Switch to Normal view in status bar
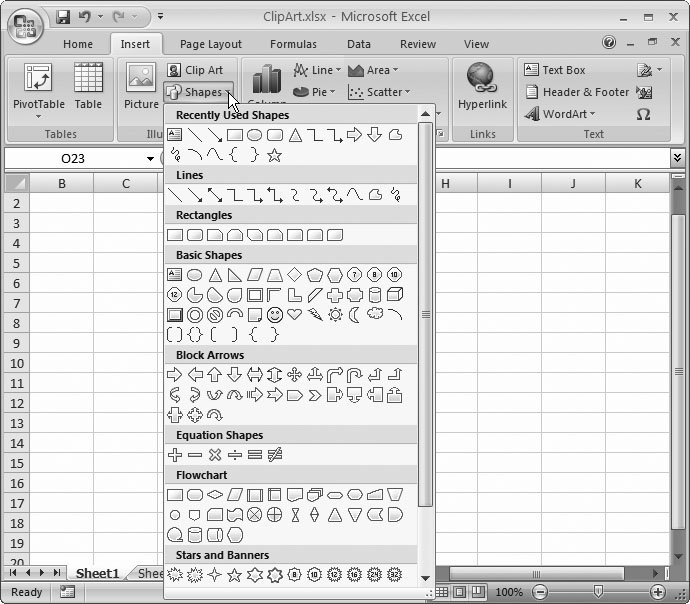690x604 pixels. (x=441, y=592)
